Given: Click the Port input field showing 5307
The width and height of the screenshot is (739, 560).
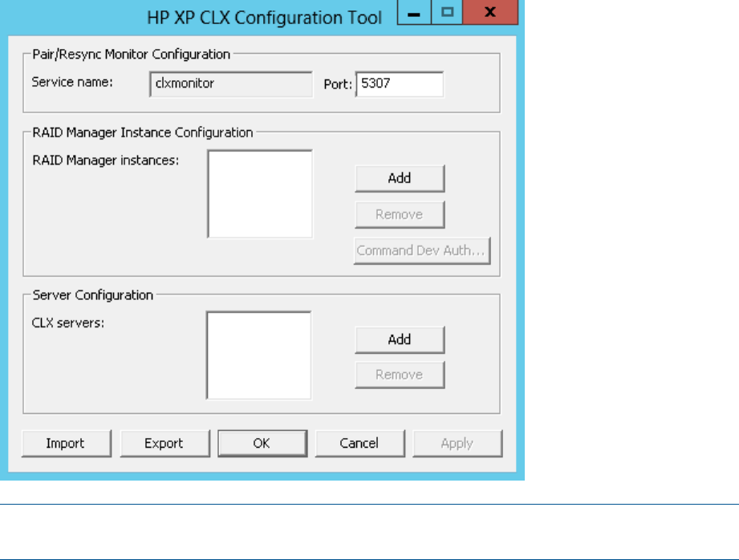Looking at the screenshot, I should coord(400,84).
